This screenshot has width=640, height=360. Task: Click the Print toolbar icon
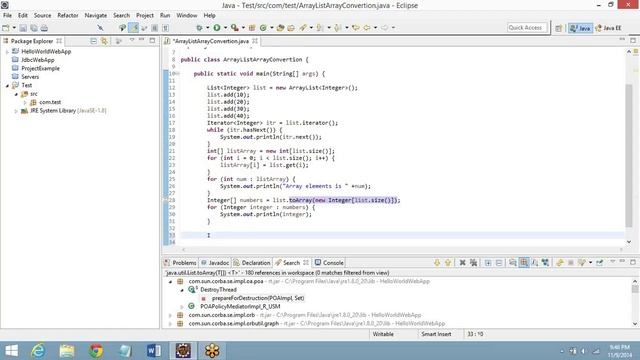[x=44, y=28]
